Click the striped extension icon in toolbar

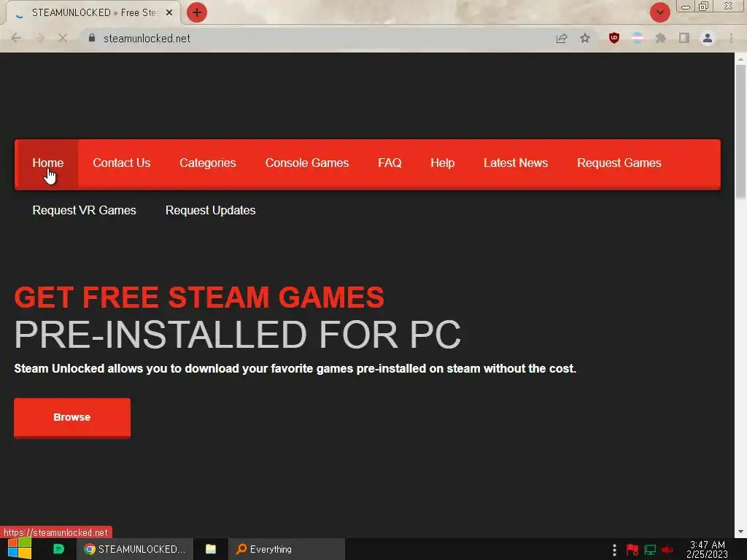coord(638,38)
